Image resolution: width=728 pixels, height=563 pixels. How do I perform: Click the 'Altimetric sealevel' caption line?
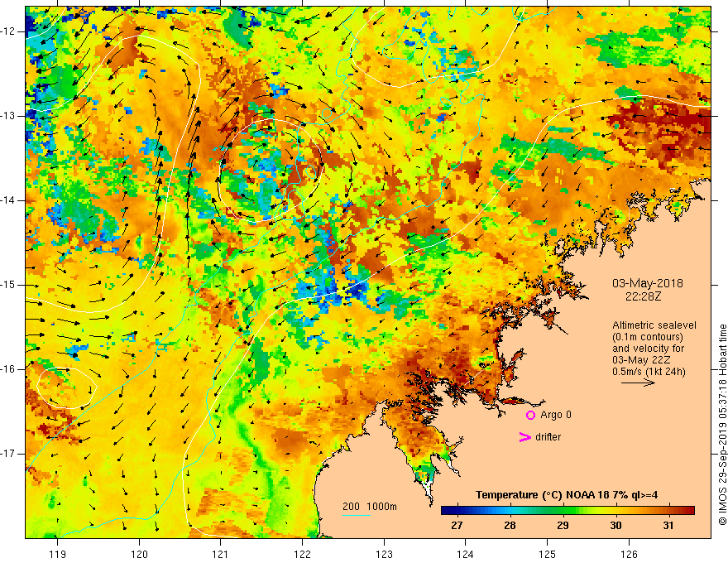[654, 325]
